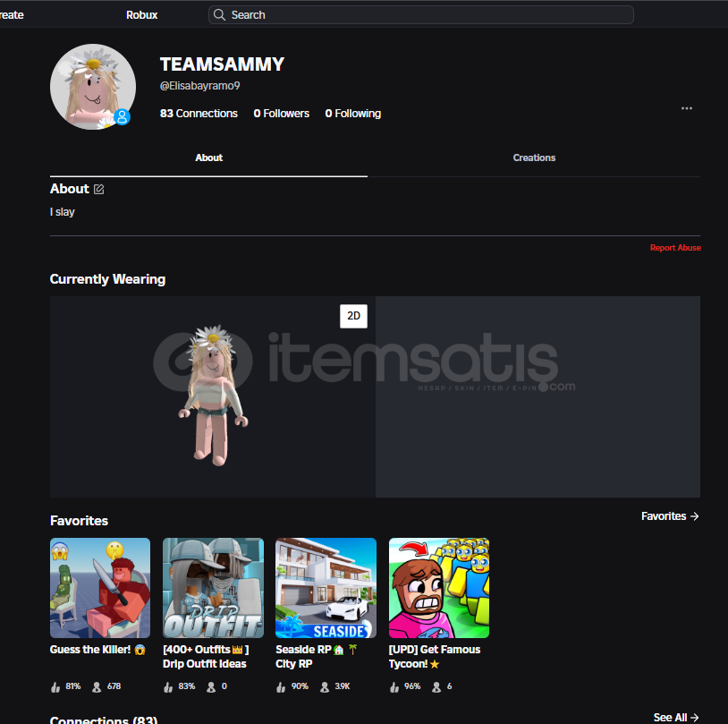Viewport: 728px width, 724px height.
Task: Click Guess the Killer player count icon
Action: click(x=97, y=686)
